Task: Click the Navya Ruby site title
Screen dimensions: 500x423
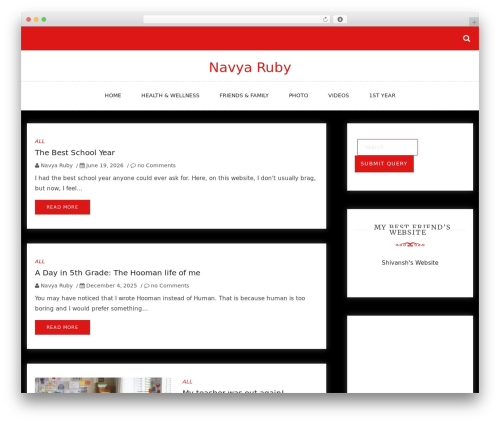Action: pyautogui.click(x=250, y=67)
